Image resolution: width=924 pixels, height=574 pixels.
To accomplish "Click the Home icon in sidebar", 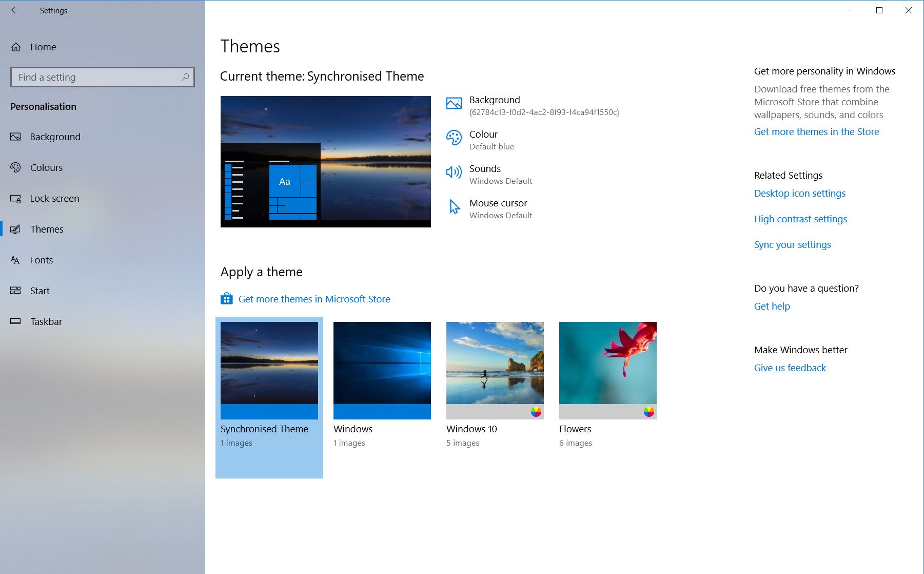I will pyautogui.click(x=16, y=47).
